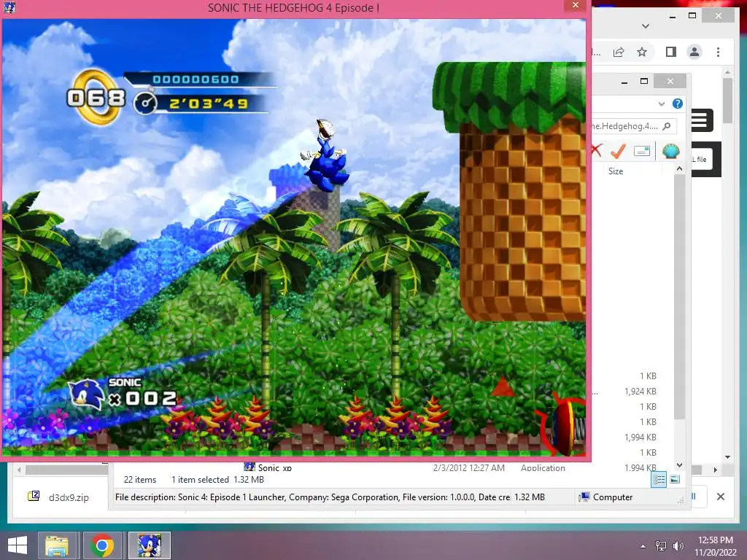747x560 pixels.
Task: Click the Explorer help question-mark icon
Action: [x=678, y=104]
